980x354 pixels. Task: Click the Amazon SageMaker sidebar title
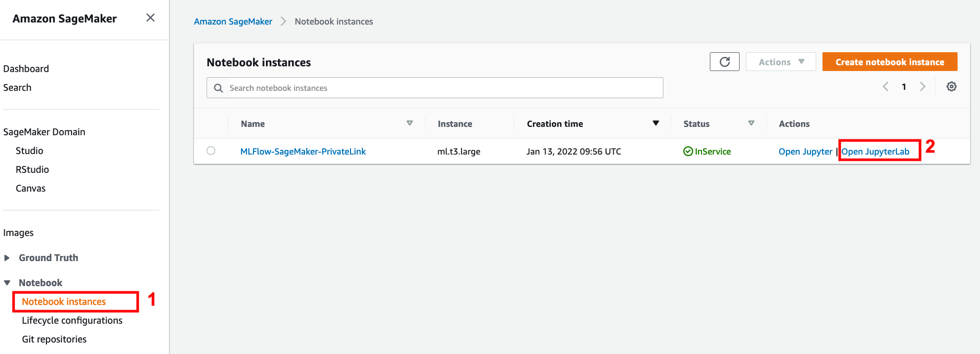click(x=65, y=19)
